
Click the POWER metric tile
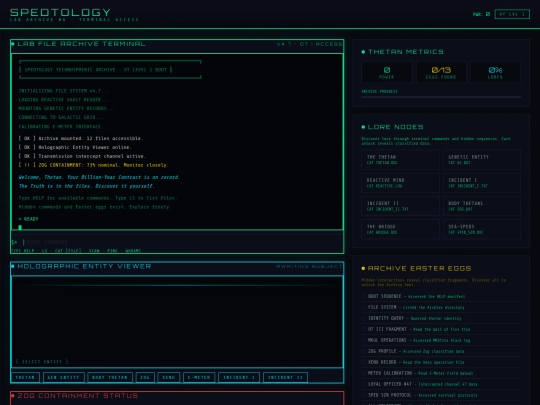[x=387, y=72]
